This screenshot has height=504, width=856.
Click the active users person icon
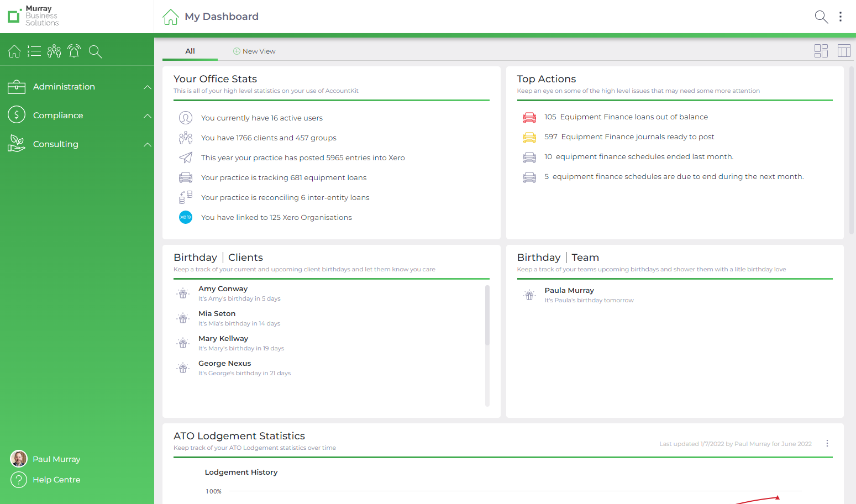coord(186,118)
